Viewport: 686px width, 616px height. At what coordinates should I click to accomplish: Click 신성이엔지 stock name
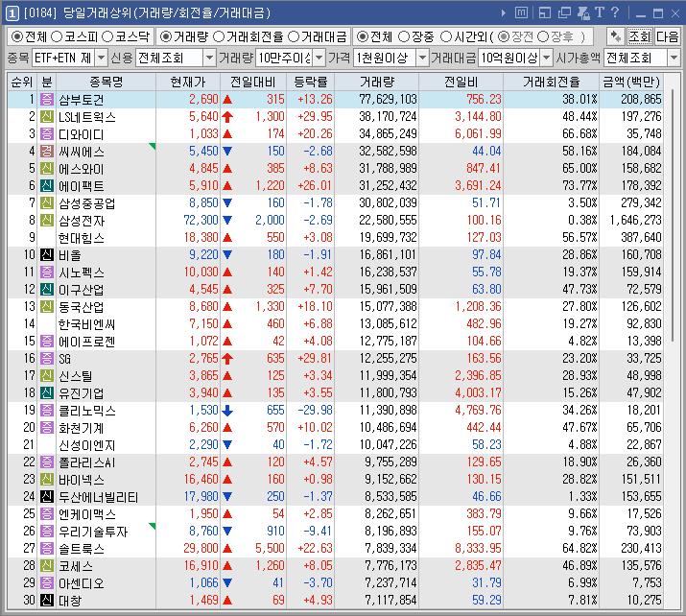tap(87, 445)
